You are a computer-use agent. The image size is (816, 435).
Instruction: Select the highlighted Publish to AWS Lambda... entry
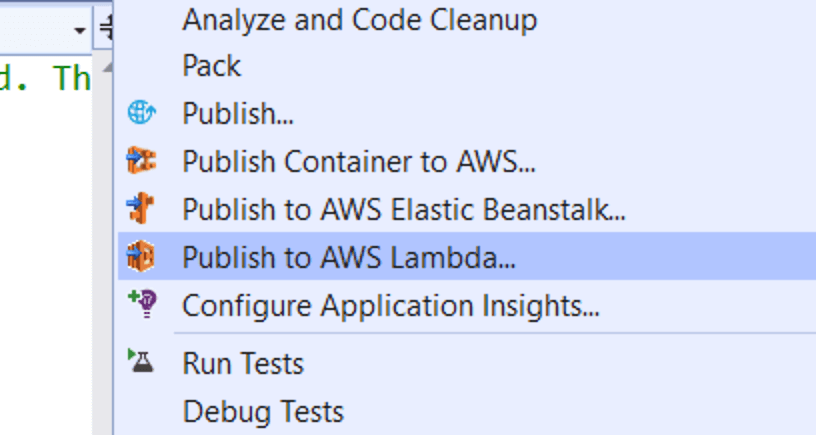click(467, 256)
